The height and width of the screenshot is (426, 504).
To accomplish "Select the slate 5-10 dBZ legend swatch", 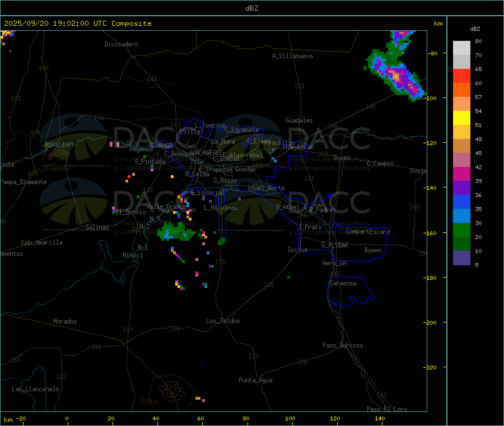I will [x=461, y=258].
